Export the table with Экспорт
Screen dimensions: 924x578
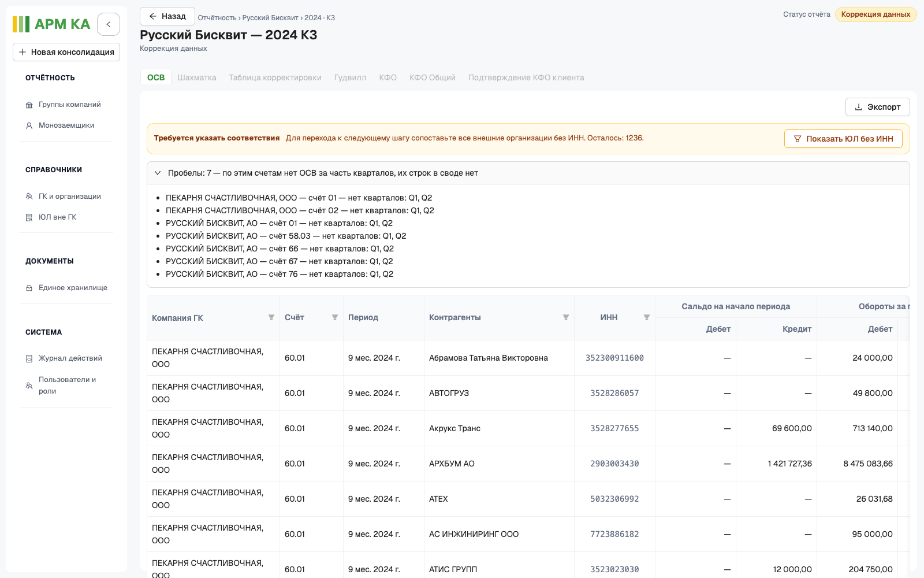[x=878, y=107]
